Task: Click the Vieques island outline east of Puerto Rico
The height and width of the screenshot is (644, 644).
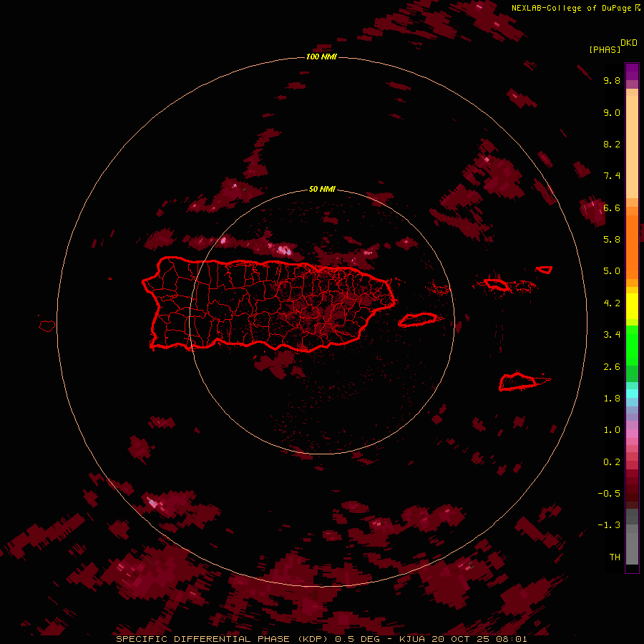Action: 418,320
